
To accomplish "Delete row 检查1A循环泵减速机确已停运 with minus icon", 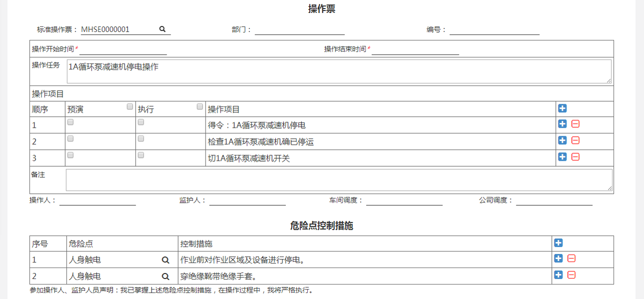I will tap(575, 141).
